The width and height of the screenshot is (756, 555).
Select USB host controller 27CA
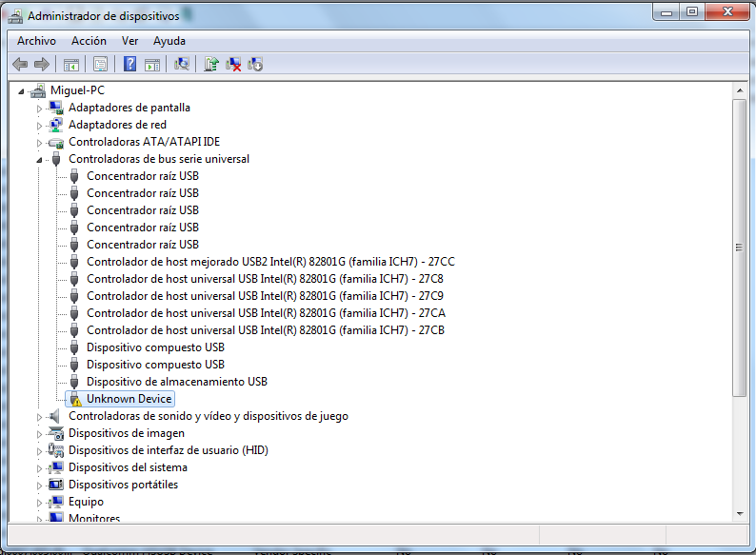pyautogui.click(x=266, y=313)
